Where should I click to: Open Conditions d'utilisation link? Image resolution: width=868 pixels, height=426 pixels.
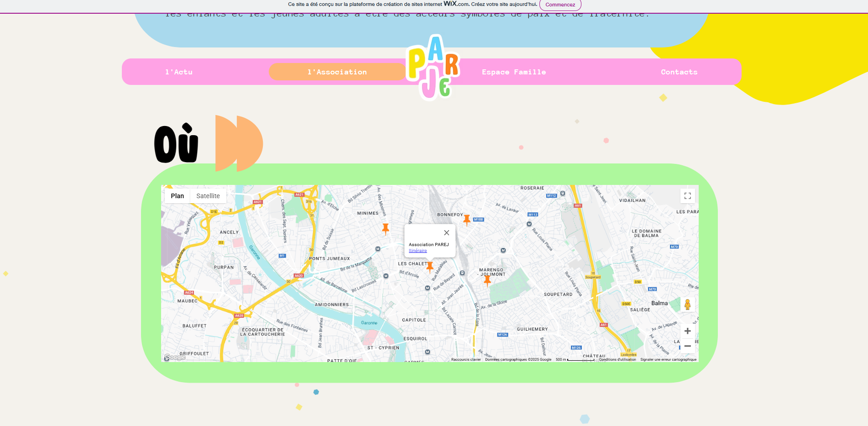point(617,359)
